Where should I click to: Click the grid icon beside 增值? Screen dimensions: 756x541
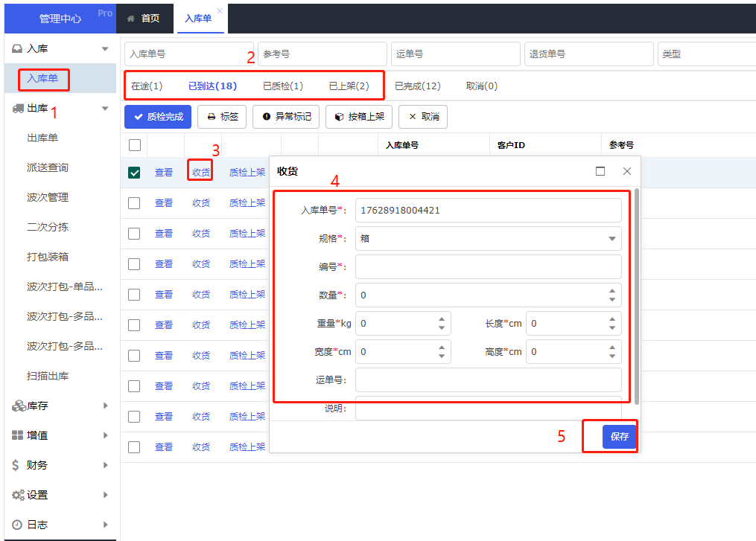17,435
